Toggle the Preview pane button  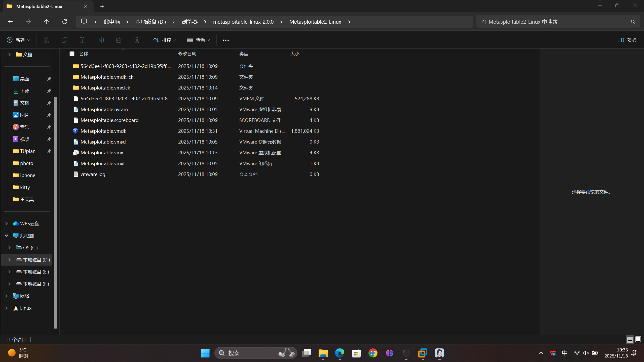pos(627,40)
